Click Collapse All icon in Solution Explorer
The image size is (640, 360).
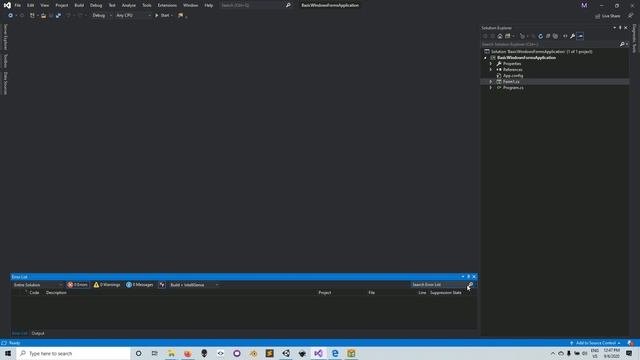pos(548,36)
